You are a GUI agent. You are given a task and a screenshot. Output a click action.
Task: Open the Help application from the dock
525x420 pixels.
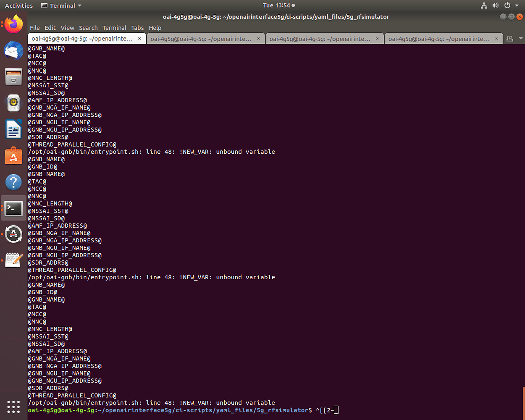point(13,182)
